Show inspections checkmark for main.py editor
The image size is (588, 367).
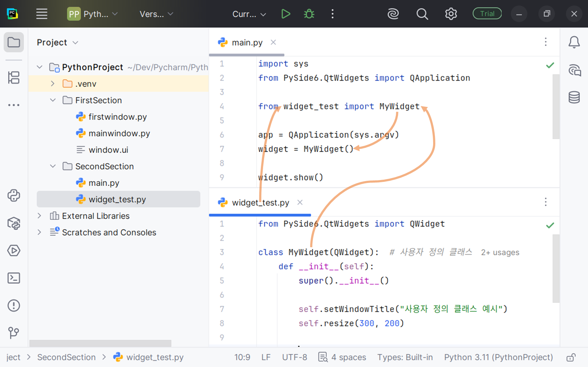click(x=550, y=65)
